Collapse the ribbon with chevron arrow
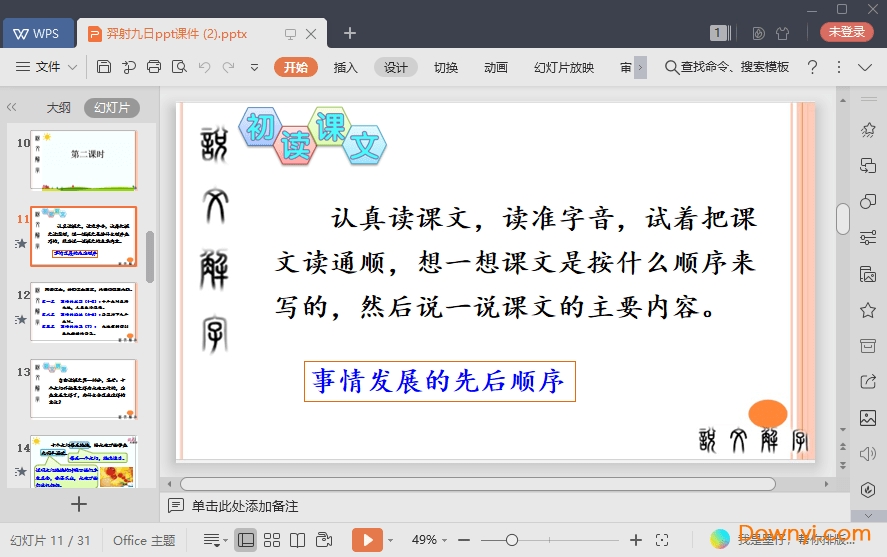 click(865, 67)
